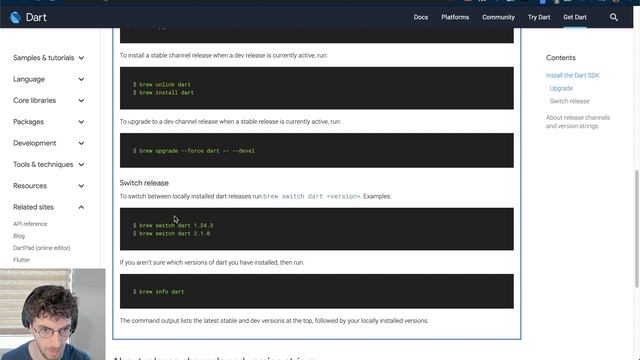Click the Contents heading
Screen dimensions: 640x360
point(560,58)
